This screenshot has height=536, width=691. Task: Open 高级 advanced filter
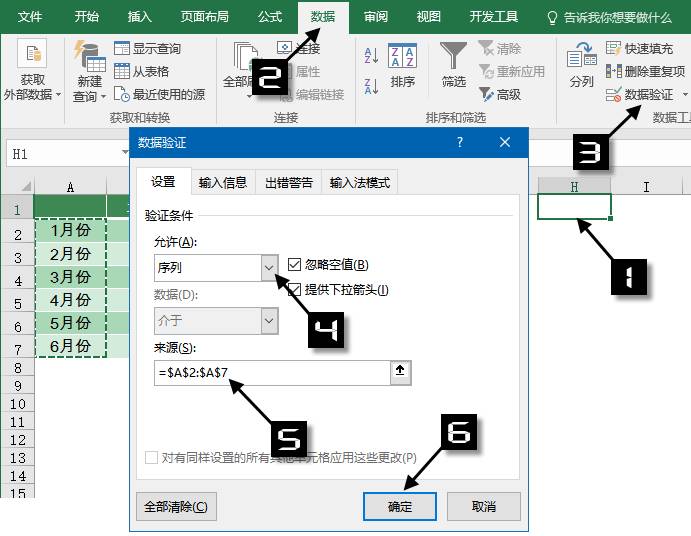pyautogui.click(x=500, y=94)
